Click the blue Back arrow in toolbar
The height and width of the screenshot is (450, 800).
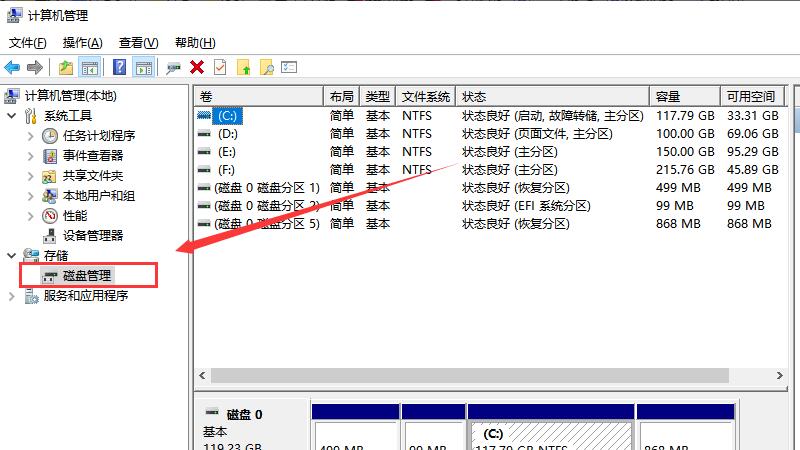[12, 67]
